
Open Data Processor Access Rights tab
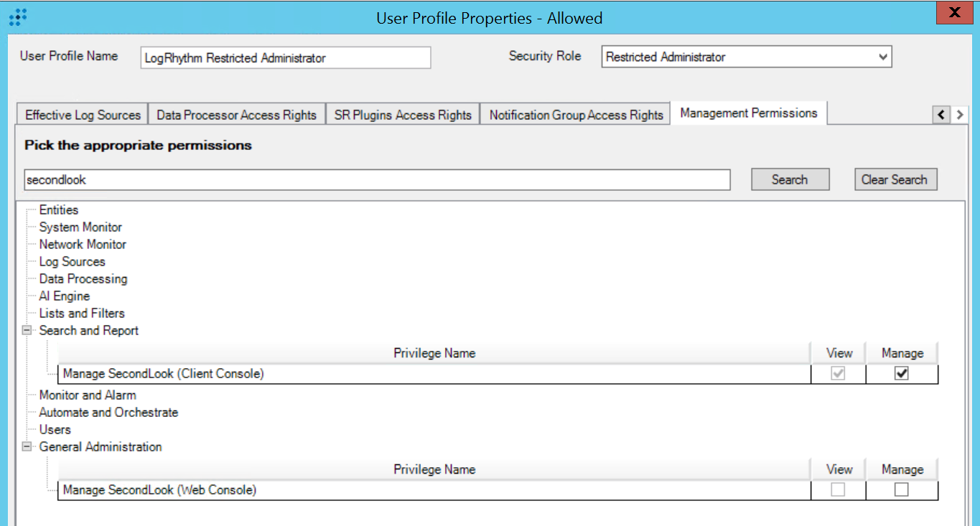tap(236, 115)
